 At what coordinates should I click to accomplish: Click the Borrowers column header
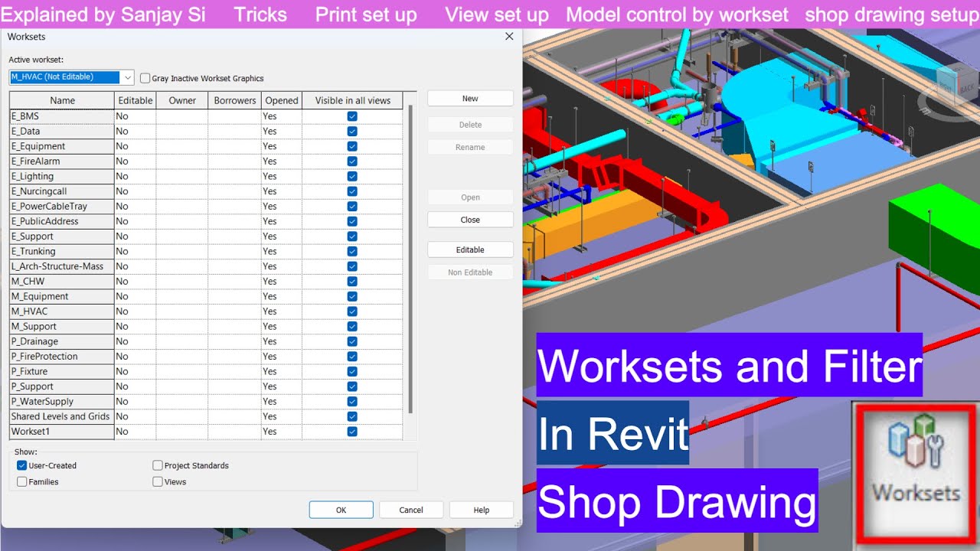[x=235, y=100]
